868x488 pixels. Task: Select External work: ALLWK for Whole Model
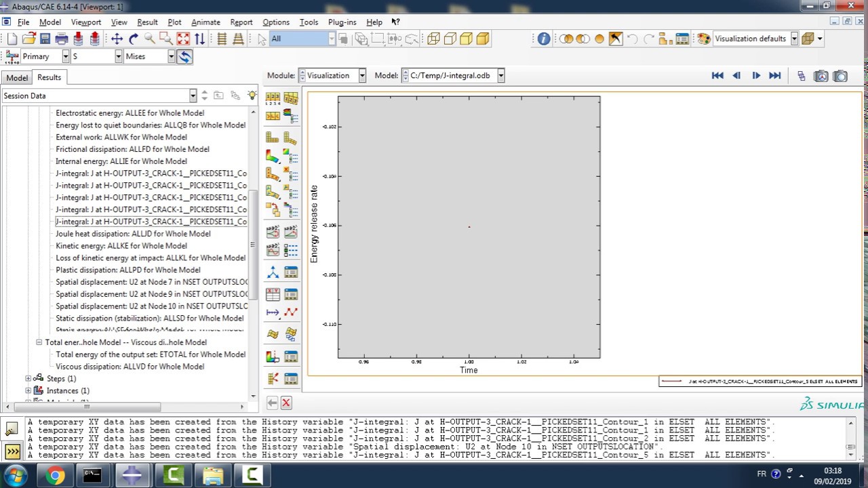[121, 137]
